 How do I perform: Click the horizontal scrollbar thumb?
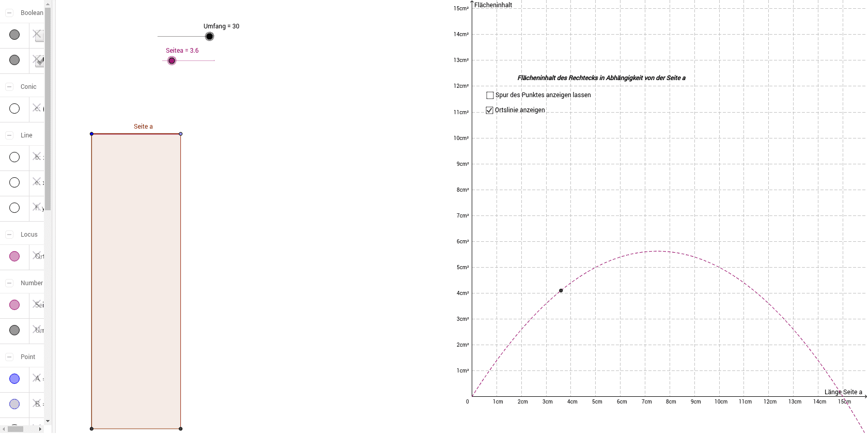click(16, 429)
